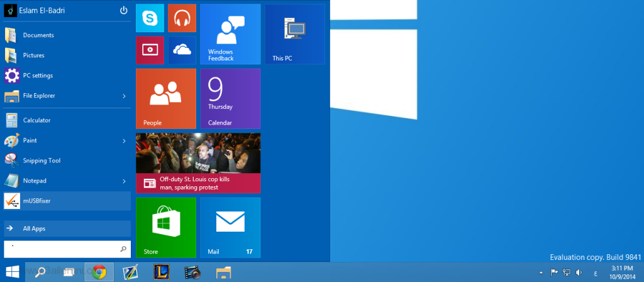The width and height of the screenshot is (644, 282).
Task: Launch Calculator
Action: coord(67,120)
